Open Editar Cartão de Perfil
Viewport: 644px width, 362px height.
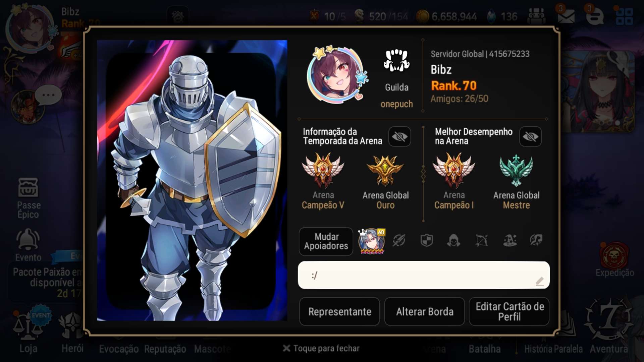(509, 311)
